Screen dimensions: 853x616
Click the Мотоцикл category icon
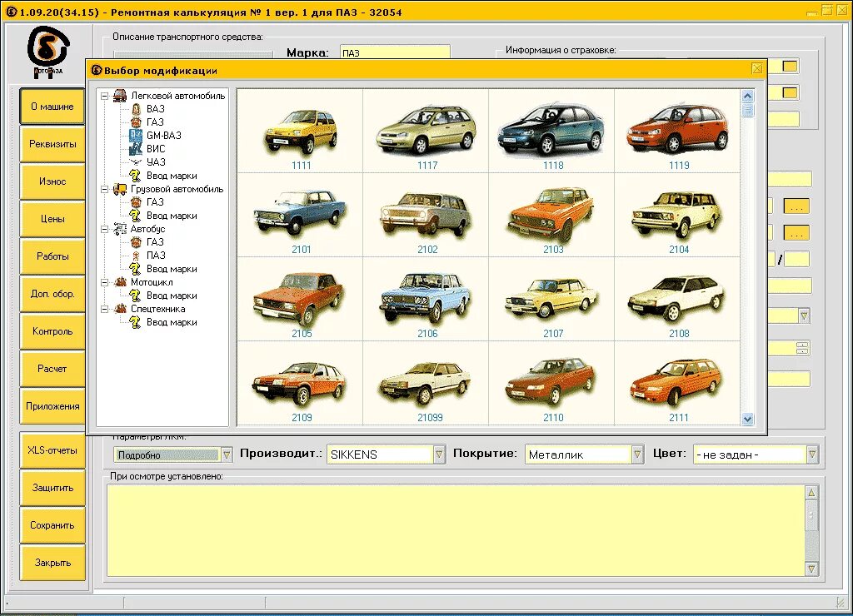coord(120,282)
